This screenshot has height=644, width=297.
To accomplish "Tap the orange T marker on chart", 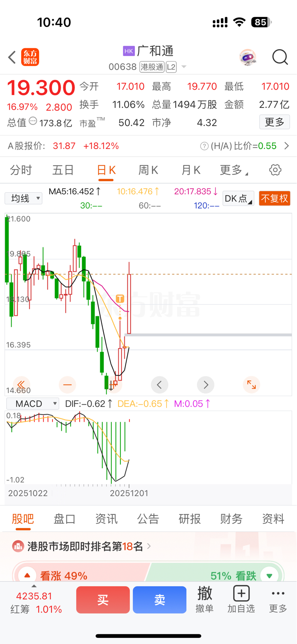I will pos(120,299).
